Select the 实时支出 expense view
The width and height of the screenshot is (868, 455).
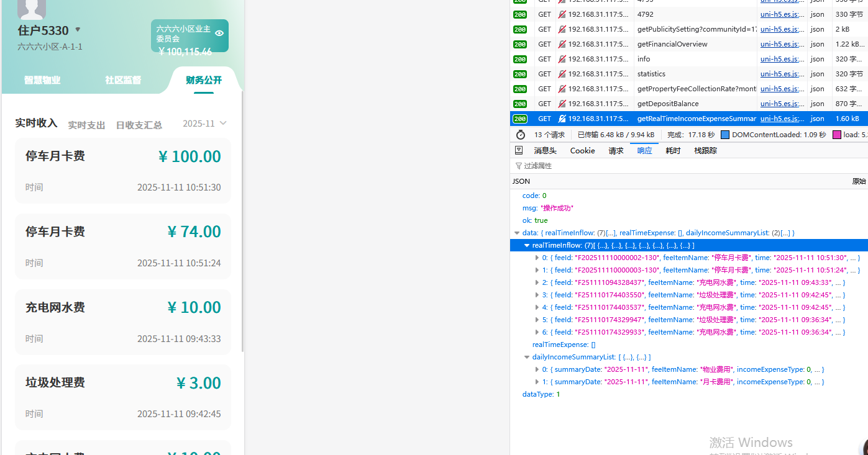(x=86, y=125)
